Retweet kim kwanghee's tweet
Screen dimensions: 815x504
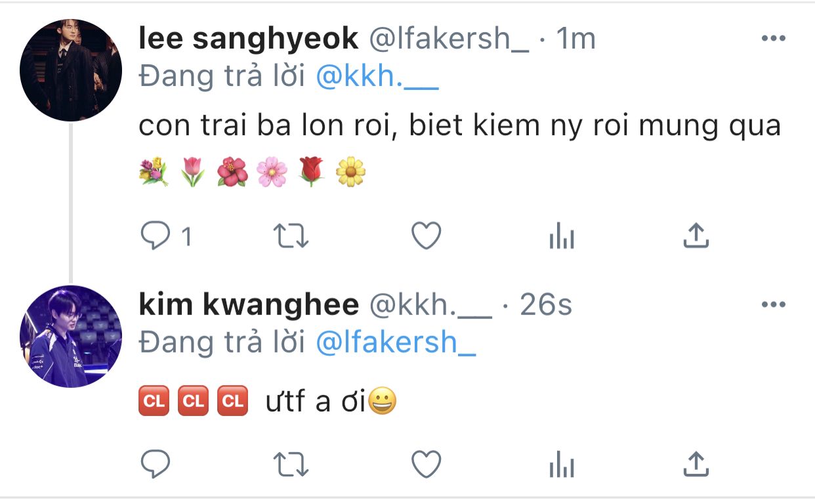pyautogui.click(x=291, y=465)
